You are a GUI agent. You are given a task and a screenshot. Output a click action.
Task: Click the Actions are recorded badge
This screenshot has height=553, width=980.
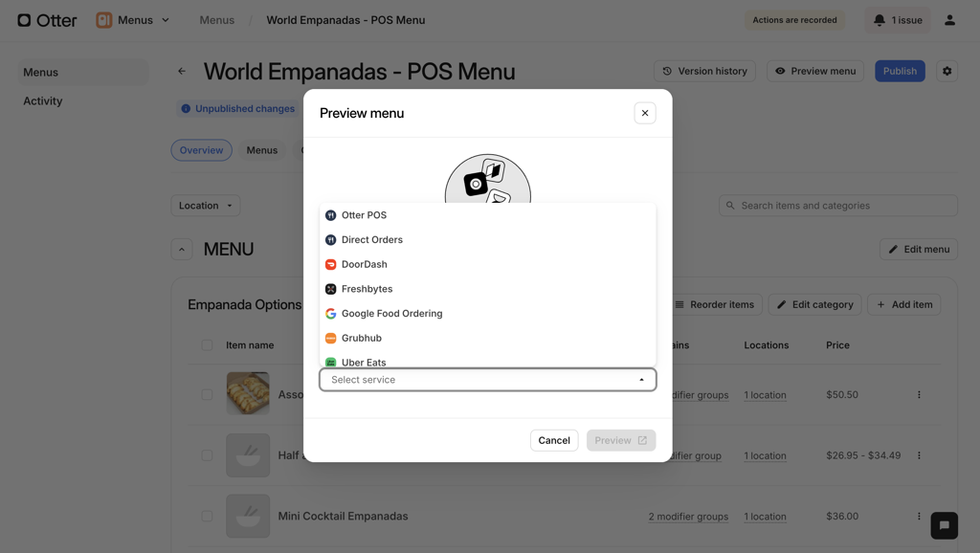pos(794,20)
